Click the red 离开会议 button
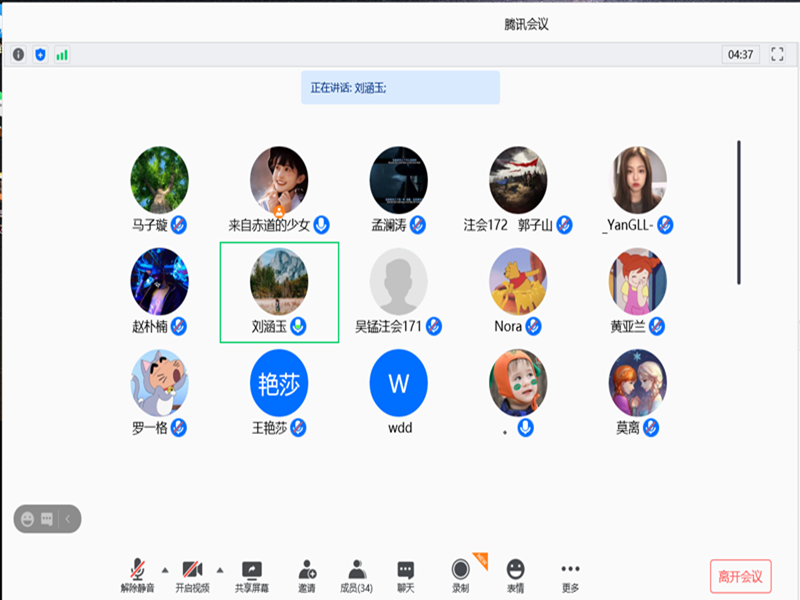The height and width of the screenshot is (600, 800). tap(740, 576)
